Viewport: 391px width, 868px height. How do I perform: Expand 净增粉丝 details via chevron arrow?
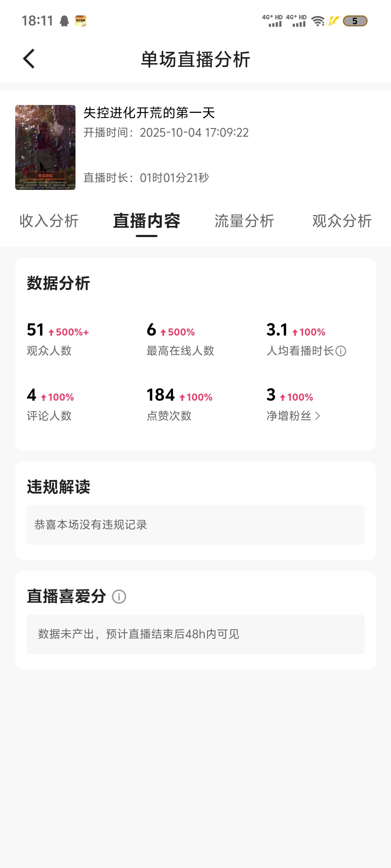tap(317, 416)
